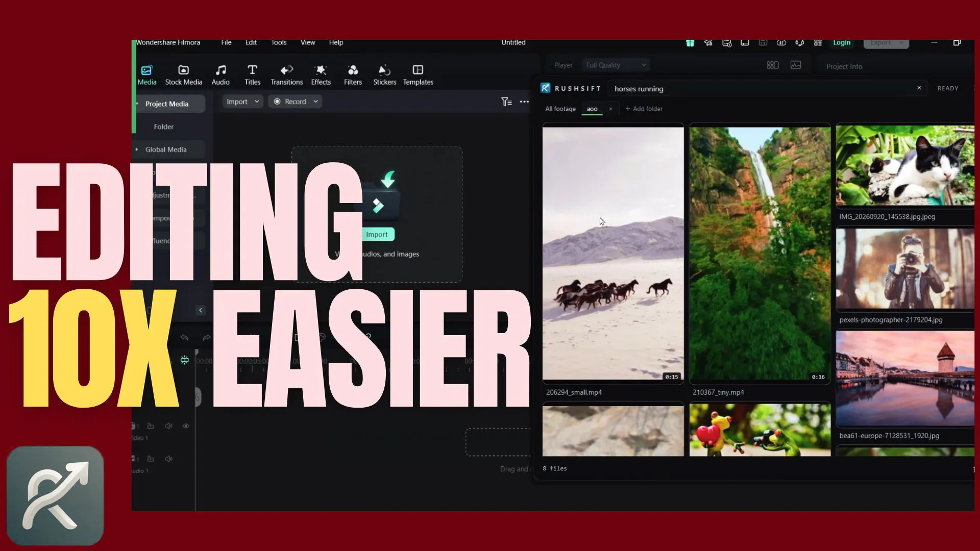This screenshot has height=551, width=980.
Task: Clear the RushSift 'horses running' search
Action: point(919,88)
